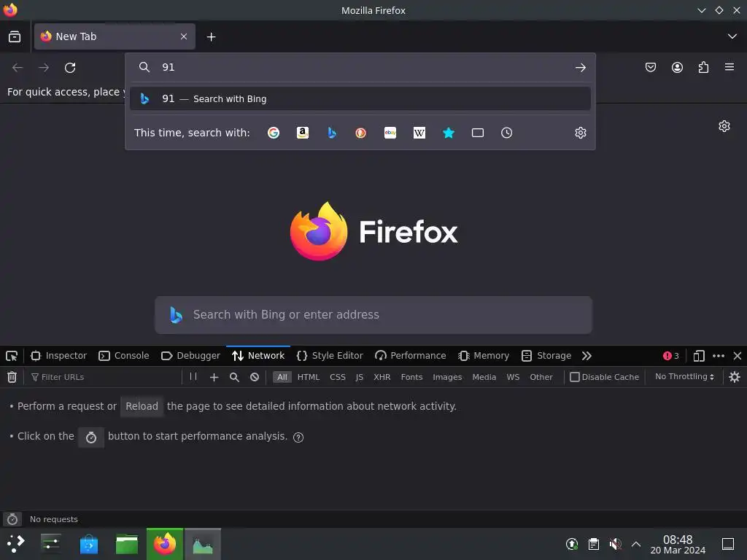Search bookmarks using the star icon

[x=449, y=133]
